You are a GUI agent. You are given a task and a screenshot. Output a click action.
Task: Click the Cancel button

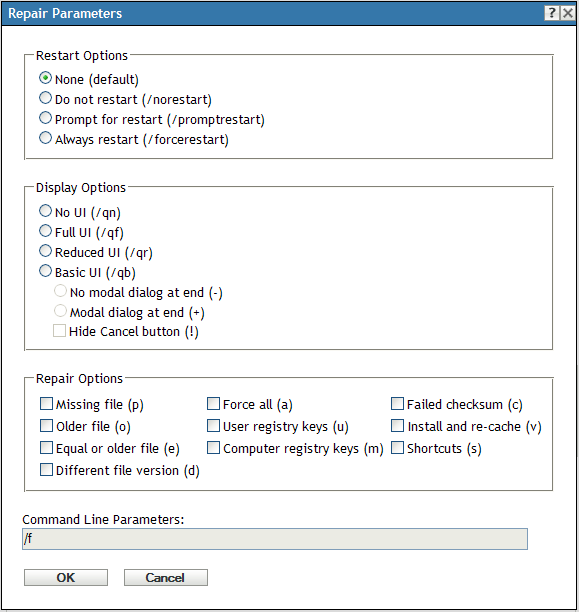166,577
